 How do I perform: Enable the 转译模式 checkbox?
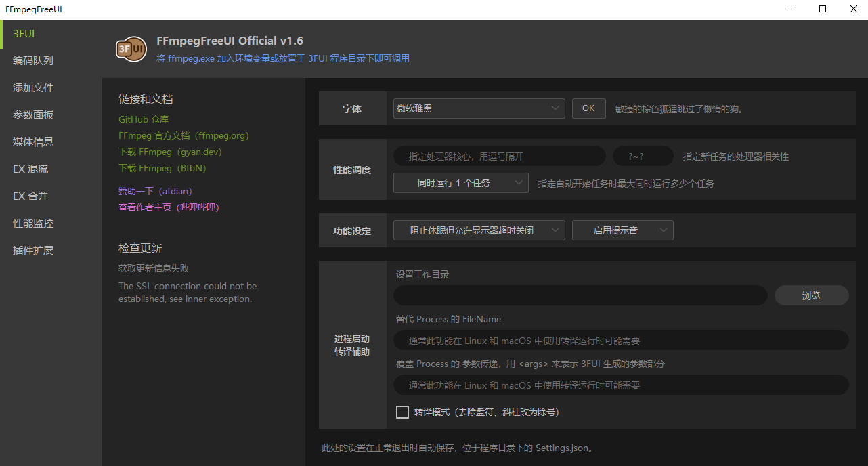403,412
